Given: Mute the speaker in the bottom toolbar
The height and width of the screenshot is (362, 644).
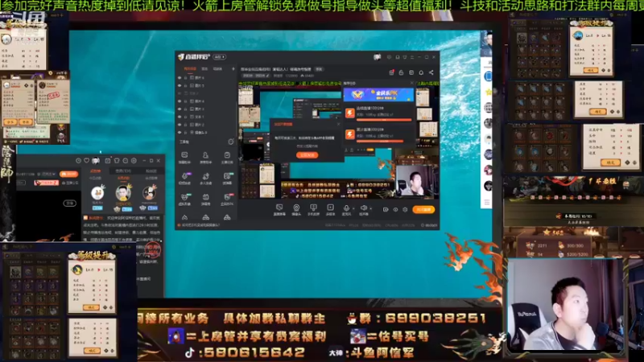Looking at the screenshot, I should 363,209.
